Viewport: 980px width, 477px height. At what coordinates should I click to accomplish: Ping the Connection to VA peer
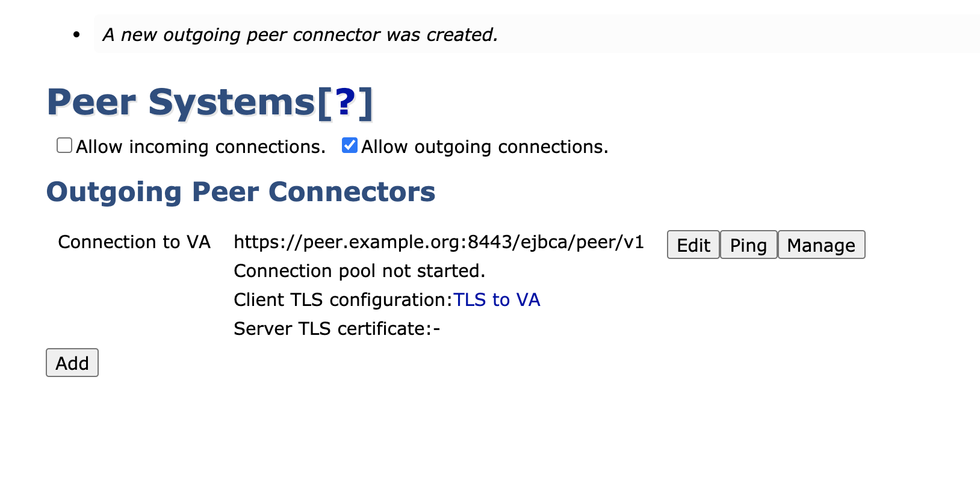(748, 245)
